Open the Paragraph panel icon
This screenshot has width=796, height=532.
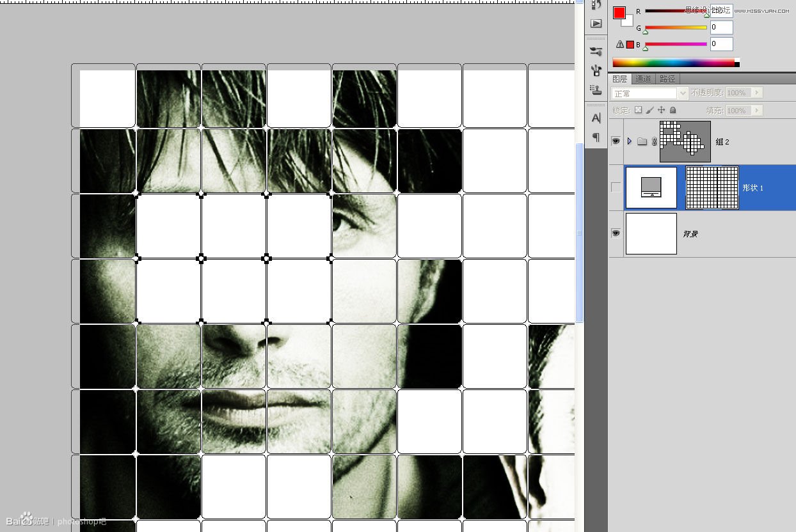pyautogui.click(x=596, y=137)
